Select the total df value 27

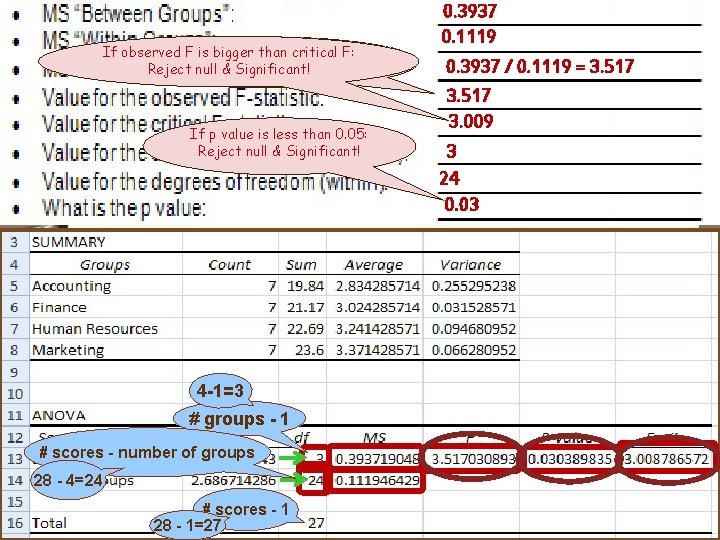pos(316,523)
